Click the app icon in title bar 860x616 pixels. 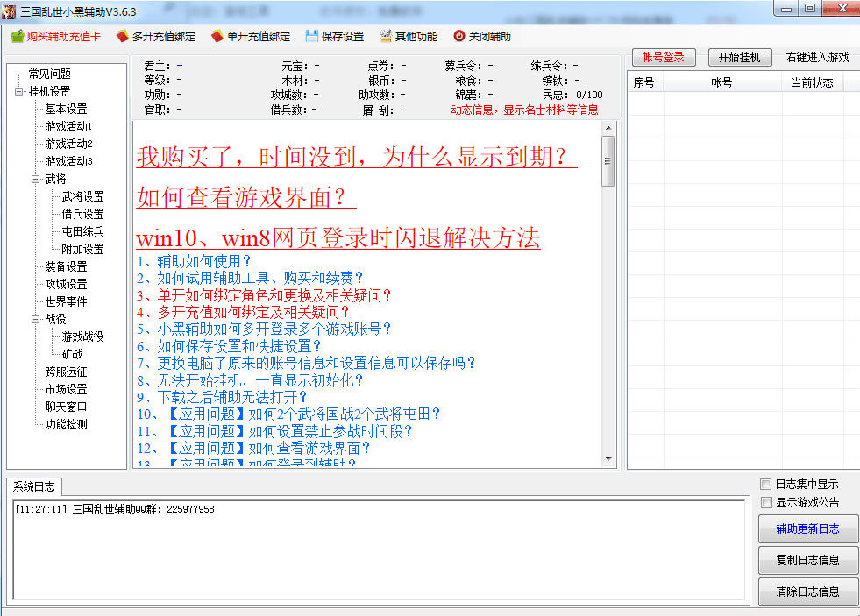(9, 9)
